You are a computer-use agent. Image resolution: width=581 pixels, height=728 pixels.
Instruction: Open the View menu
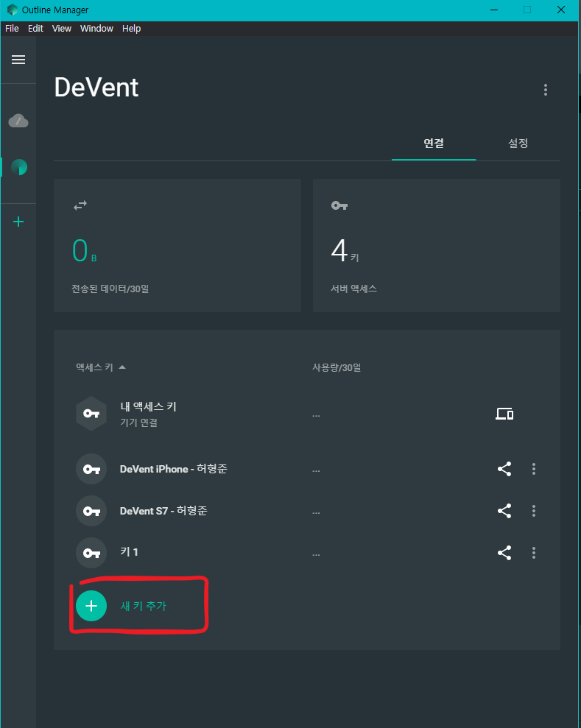click(62, 28)
